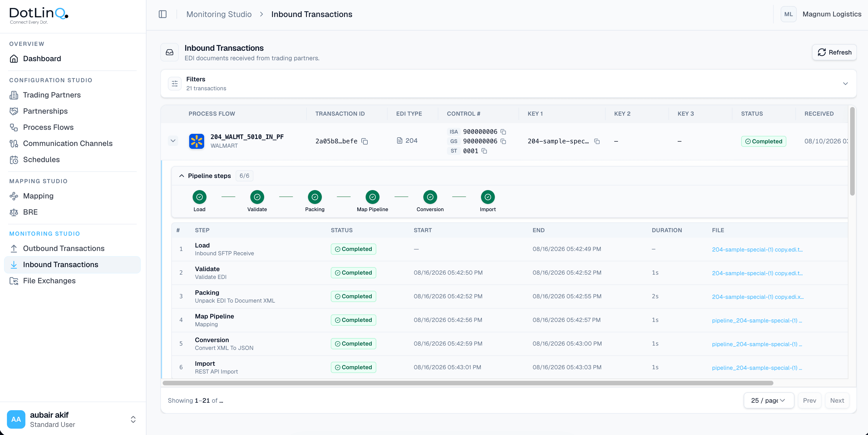Copy the ST control number 0001

[x=484, y=151]
